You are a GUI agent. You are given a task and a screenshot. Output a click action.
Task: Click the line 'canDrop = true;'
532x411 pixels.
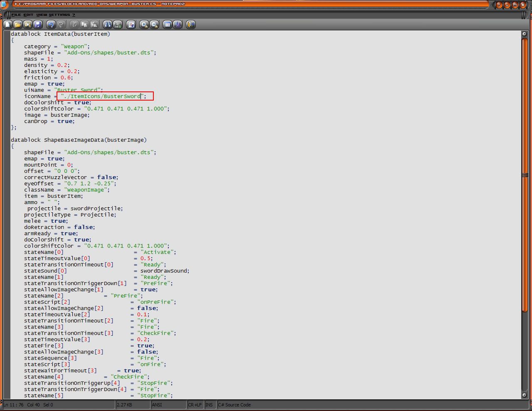(x=49, y=121)
